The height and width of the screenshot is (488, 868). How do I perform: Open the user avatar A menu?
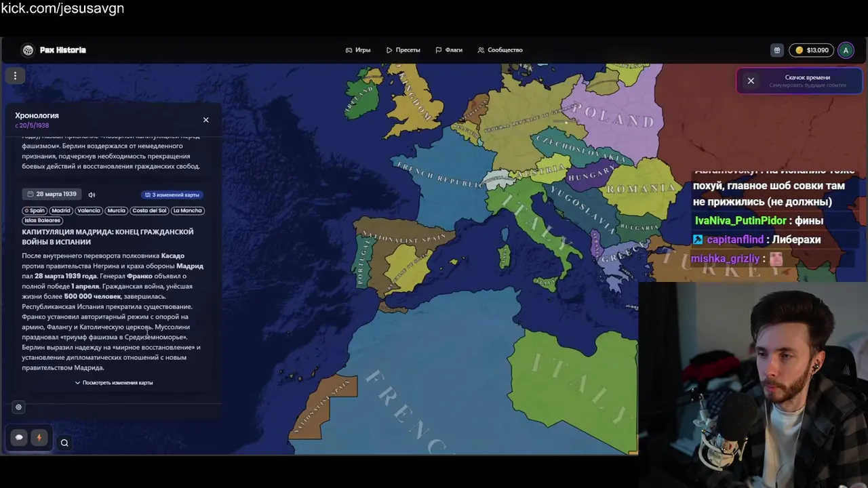pyautogui.click(x=846, y=50)
